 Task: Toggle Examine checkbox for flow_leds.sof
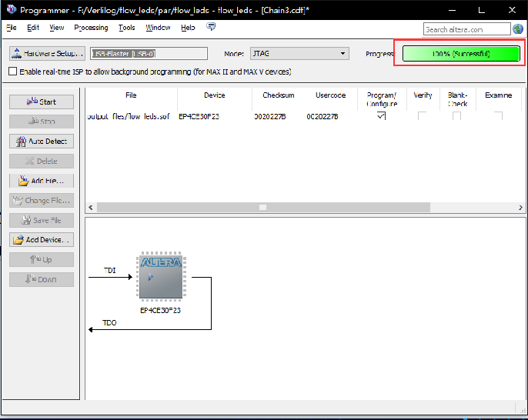click(x=498, y=115)
